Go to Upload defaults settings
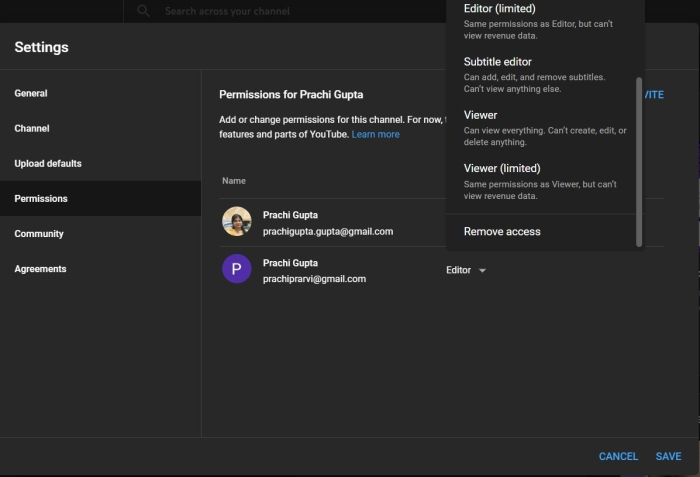This screenshot has width=700, height=477. [x=48, y=163]
